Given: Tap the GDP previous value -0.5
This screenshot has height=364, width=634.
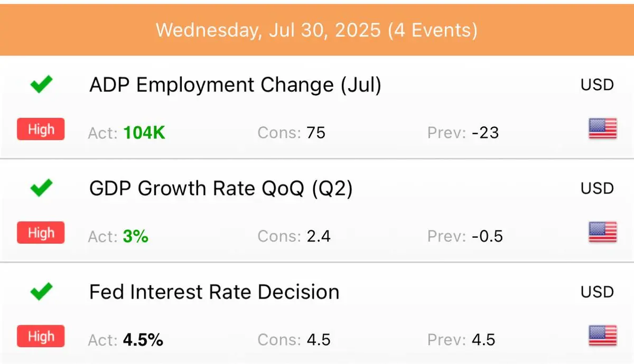Looking at the screenshot, I should 487,236.
